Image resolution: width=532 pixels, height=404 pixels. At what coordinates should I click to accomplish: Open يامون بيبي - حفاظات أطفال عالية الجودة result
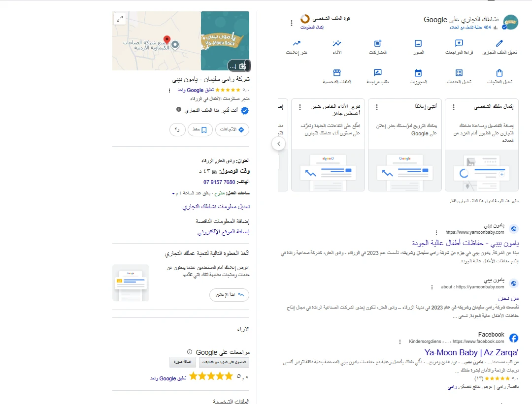coord(465,243)
